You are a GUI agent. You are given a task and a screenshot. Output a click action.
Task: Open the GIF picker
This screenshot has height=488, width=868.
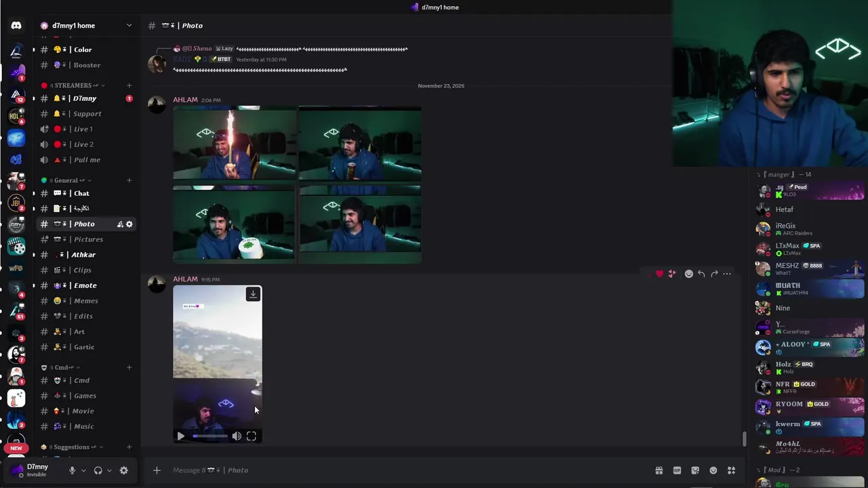pos(677,470)
